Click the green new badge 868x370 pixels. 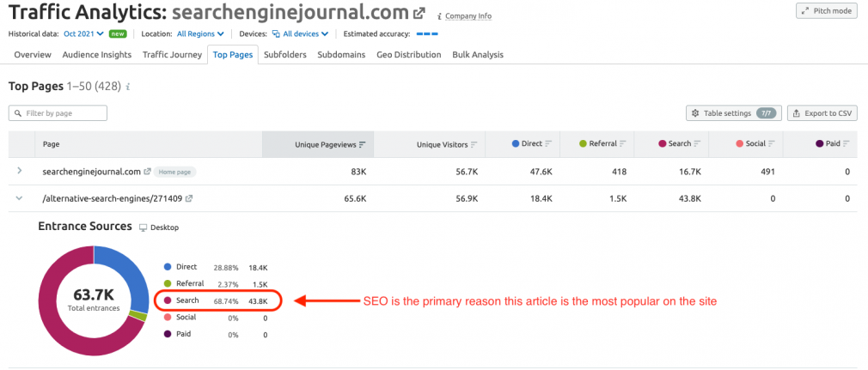pos(118,33)
